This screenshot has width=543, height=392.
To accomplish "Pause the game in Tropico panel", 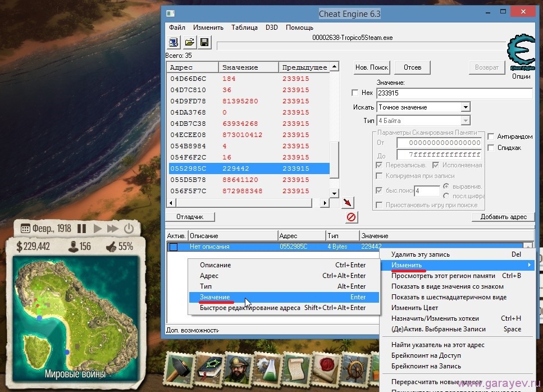I will (x=82, y=229).
